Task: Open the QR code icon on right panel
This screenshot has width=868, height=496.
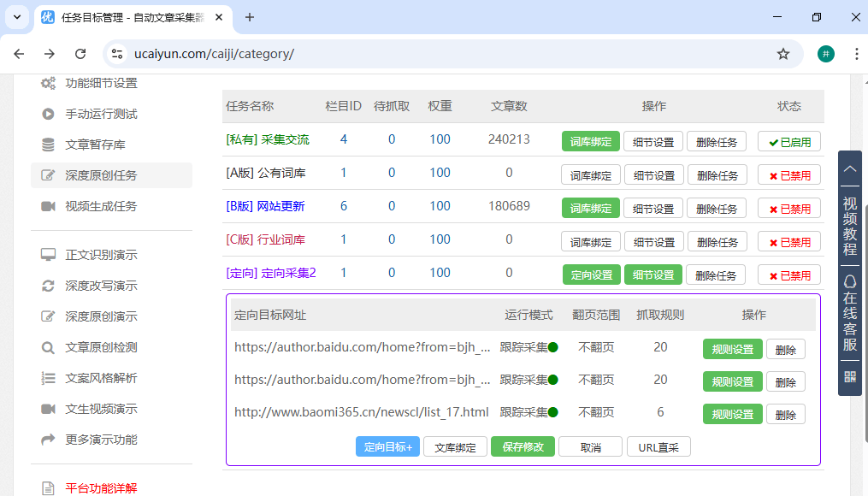Action: pyautogui.click(x=849, y=376)
